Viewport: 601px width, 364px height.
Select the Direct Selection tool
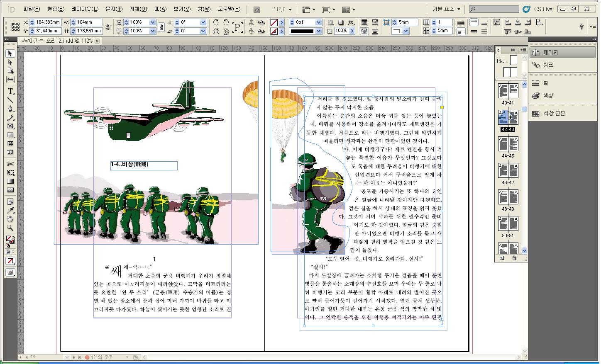10,62
